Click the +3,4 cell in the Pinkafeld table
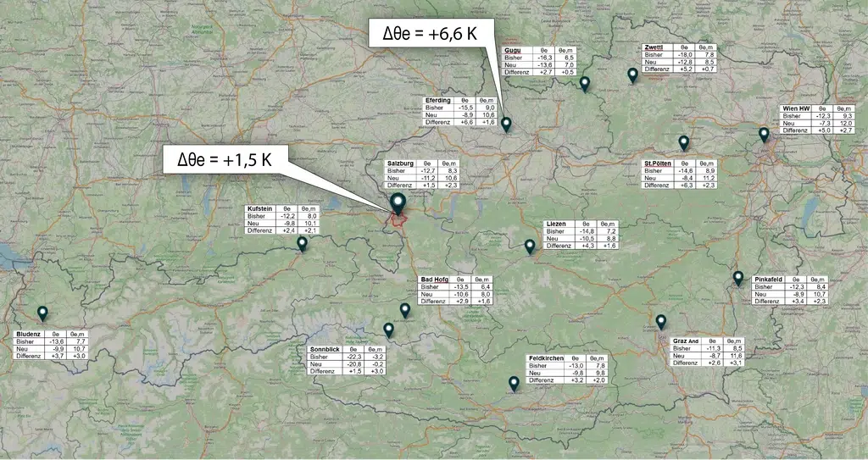Screen dimensions: 868x460 [x=796, y=301]
